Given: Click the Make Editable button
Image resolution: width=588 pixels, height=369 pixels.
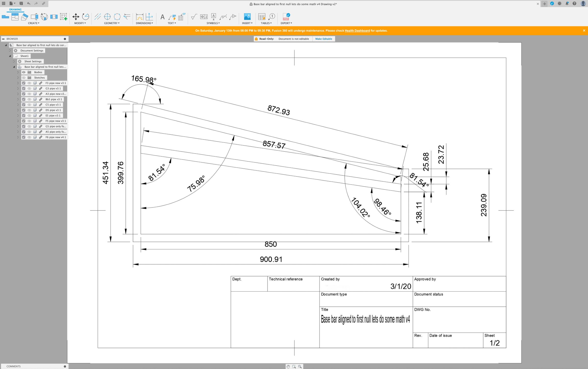Looking at the screenshot, I should [x=323, y=39].
